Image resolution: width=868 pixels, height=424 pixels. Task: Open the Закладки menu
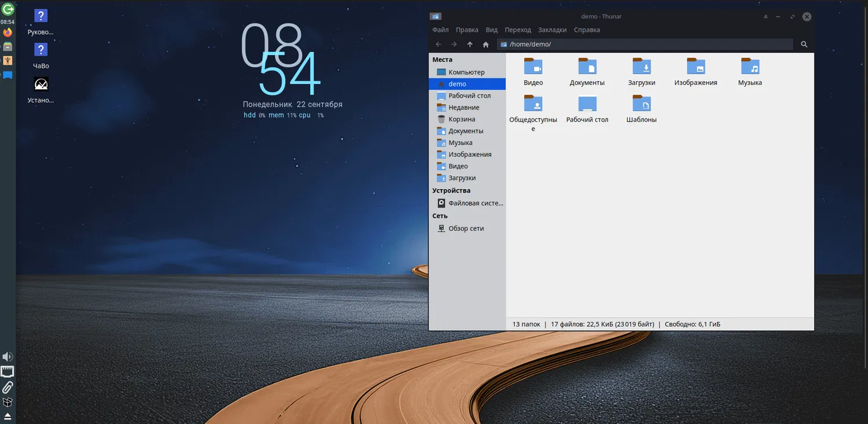(552, 30)
